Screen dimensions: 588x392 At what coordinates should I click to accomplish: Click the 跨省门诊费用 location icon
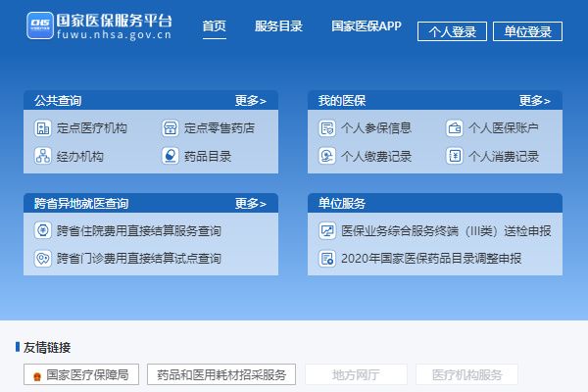coord(43,258)
